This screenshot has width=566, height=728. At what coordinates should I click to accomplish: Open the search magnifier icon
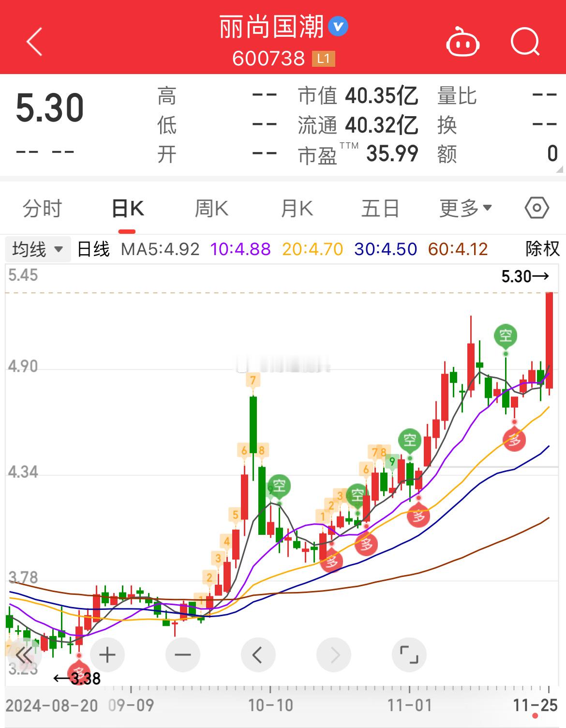pos(525,42)
